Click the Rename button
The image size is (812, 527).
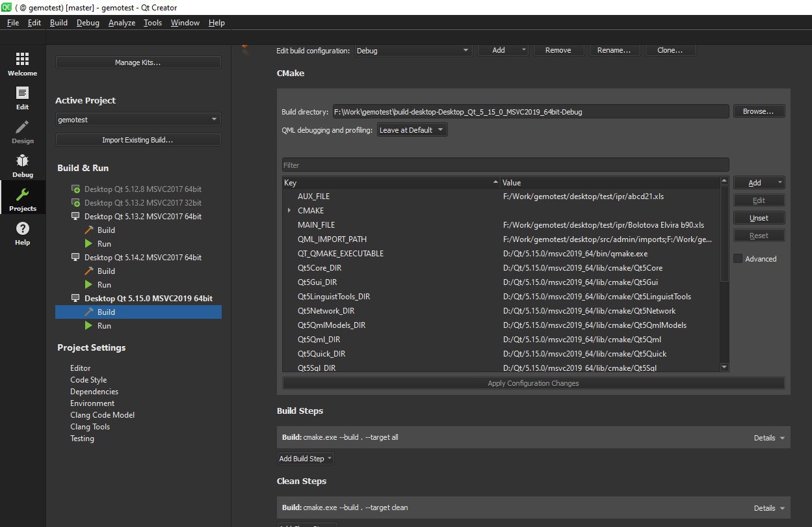coord(614,50)
